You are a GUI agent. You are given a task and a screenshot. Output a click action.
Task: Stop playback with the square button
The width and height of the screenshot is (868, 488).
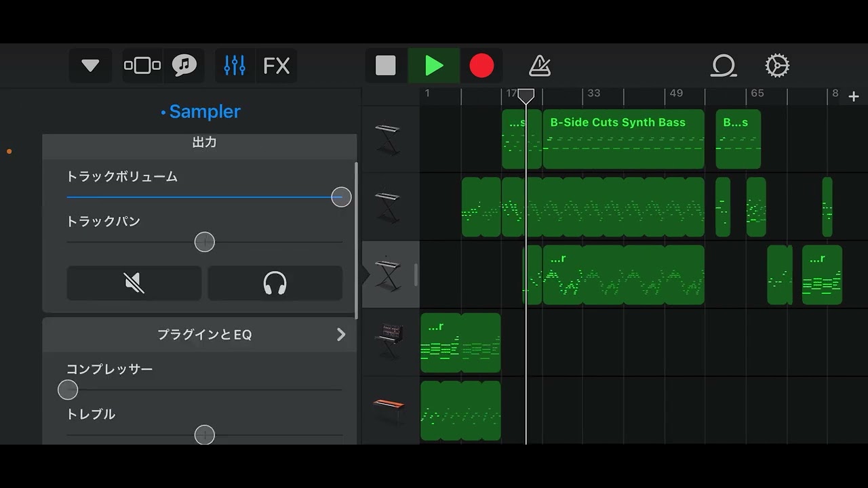tap(386, 66)
